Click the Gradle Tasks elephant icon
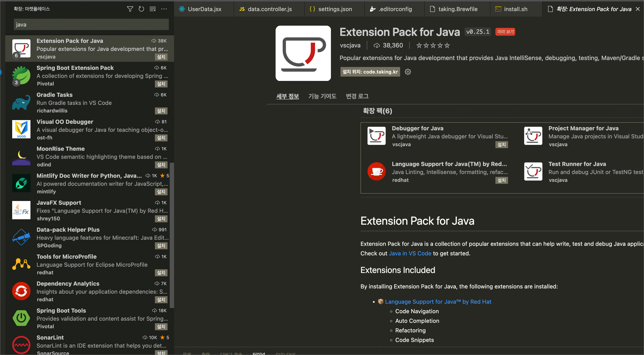 pyautogui.click(x=21, y=102)
